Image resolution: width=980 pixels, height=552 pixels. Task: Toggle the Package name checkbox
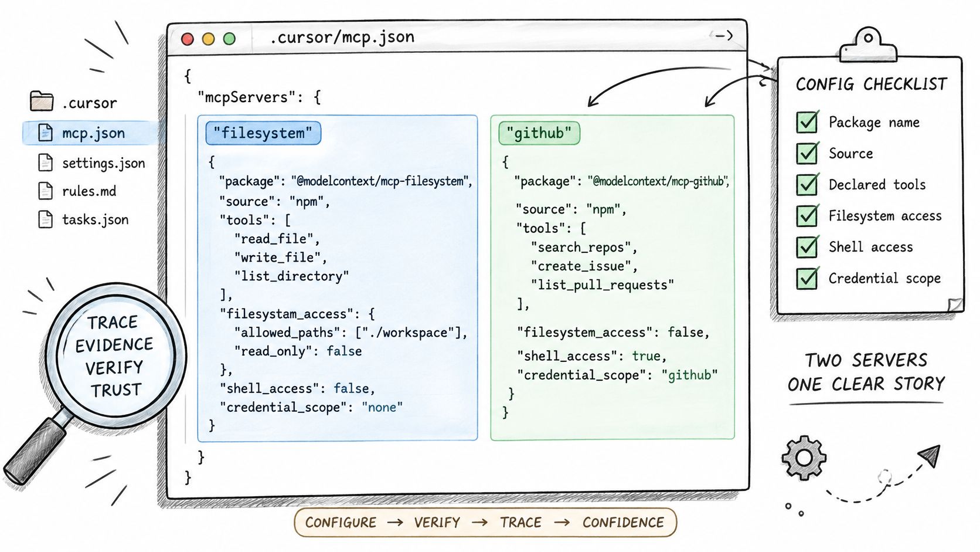[x=807, y=121]
